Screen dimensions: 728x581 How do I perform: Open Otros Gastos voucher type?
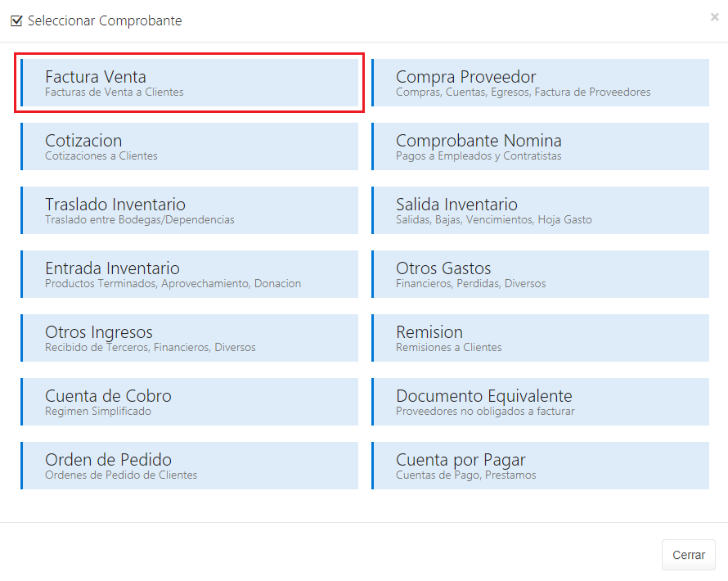540,274
